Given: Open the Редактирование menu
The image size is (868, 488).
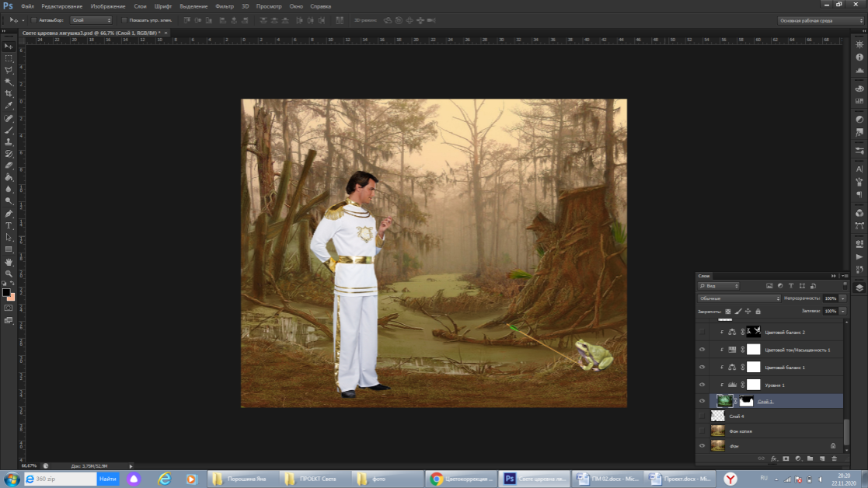Looking at the screenshot, I should [62, 6].
